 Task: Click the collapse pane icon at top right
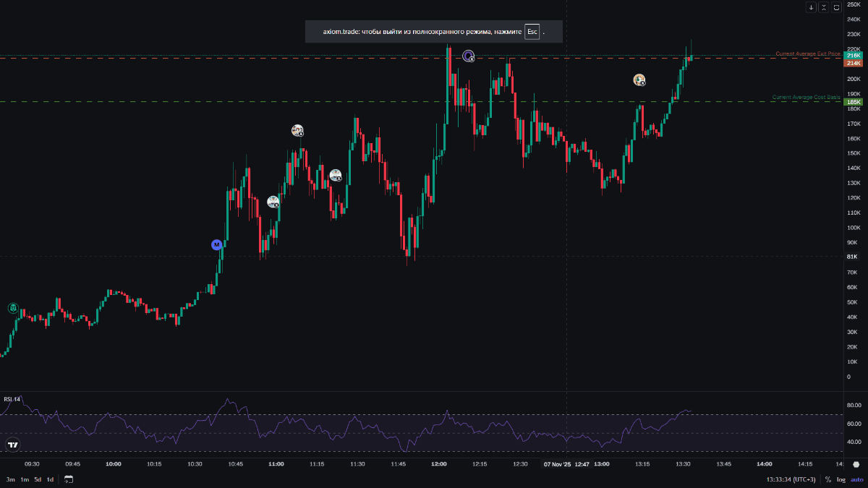click(x=824, y=7)
